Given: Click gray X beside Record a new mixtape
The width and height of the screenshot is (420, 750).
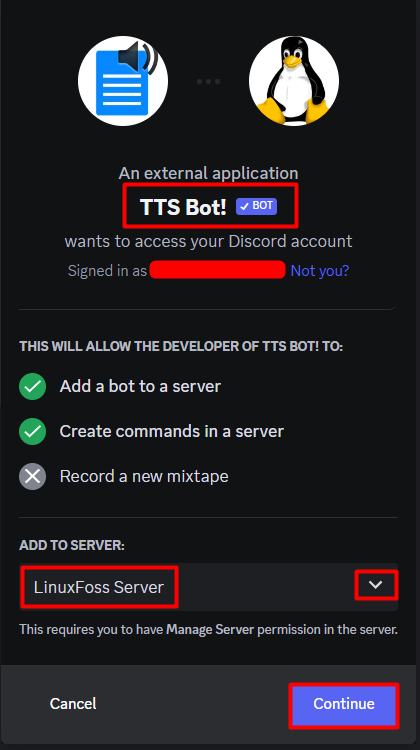Looking at the screenshot, I should coord(33,476).
